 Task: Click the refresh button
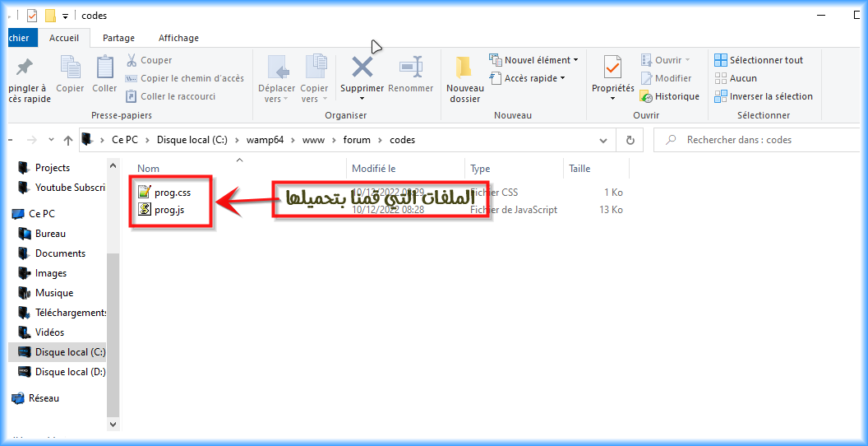630,140
